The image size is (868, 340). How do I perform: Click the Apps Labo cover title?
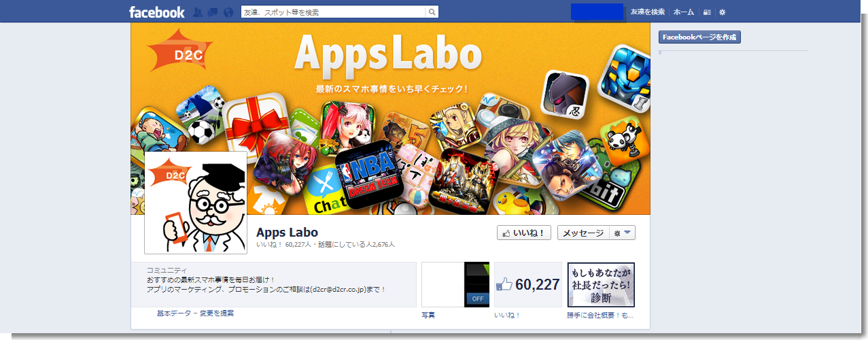[388, 56]
